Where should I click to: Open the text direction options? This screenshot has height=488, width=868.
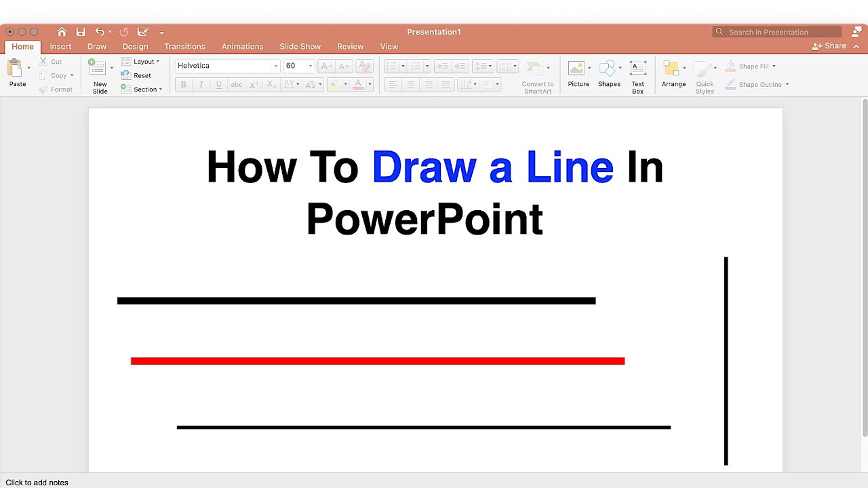(467, 85)
